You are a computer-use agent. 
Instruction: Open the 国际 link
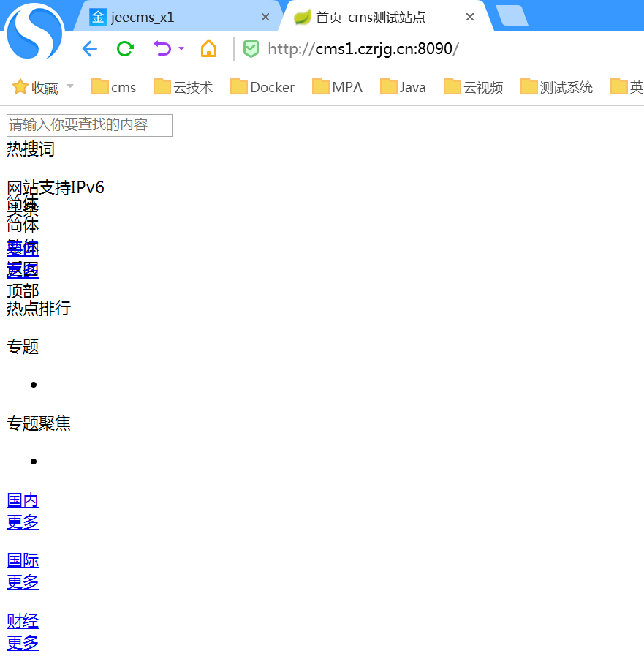pos(23,560)
